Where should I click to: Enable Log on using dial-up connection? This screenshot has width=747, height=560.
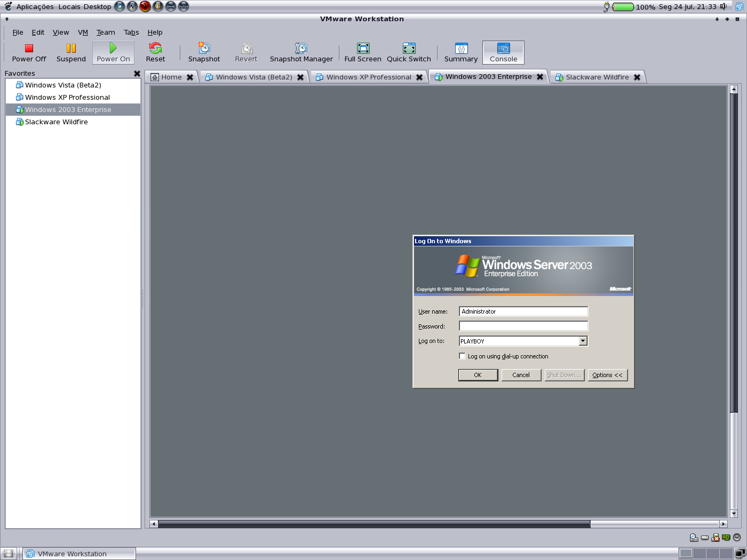coord(463,356)
